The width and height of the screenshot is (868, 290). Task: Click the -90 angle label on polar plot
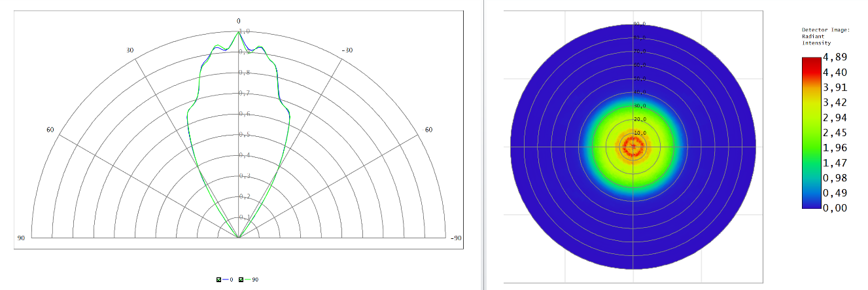[x=457, y=238]
